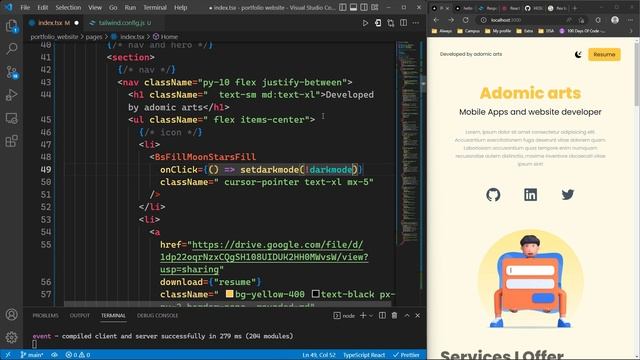Open the Edit menu
Screen dimensions: 640x360
42,7
